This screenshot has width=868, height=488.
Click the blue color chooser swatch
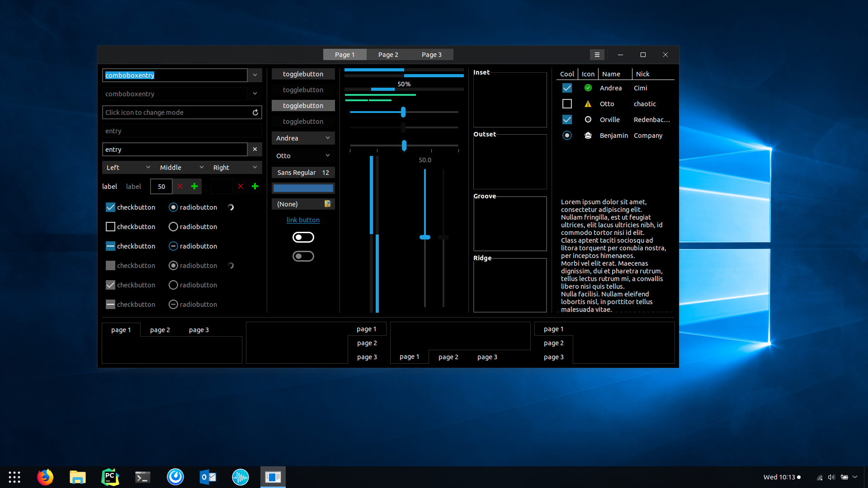tap(303, 188)
